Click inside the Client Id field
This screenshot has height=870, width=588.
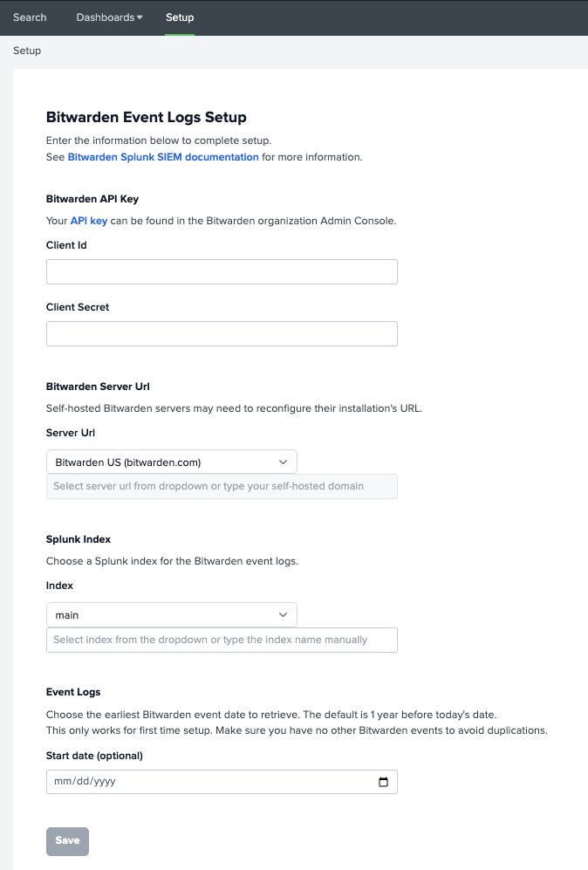tap(221, 271)
